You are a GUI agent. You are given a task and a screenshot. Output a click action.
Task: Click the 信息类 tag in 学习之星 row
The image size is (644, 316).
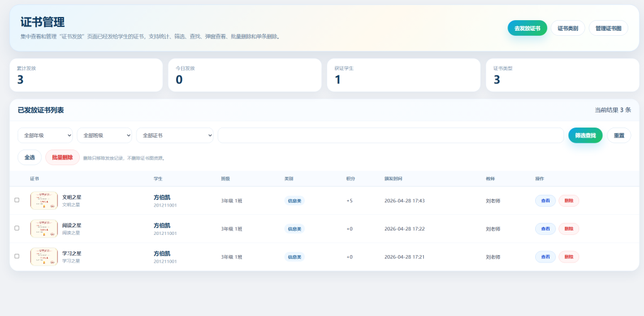point(294,256)
